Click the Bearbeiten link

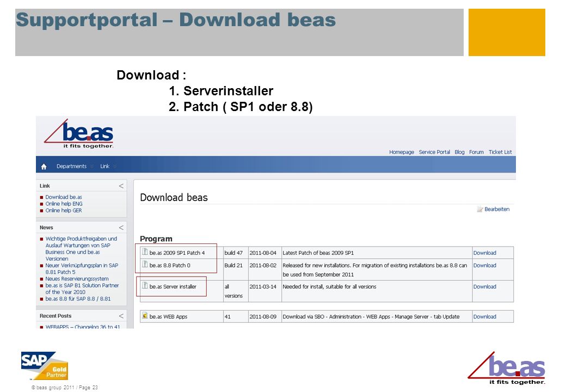coord(497,210)
